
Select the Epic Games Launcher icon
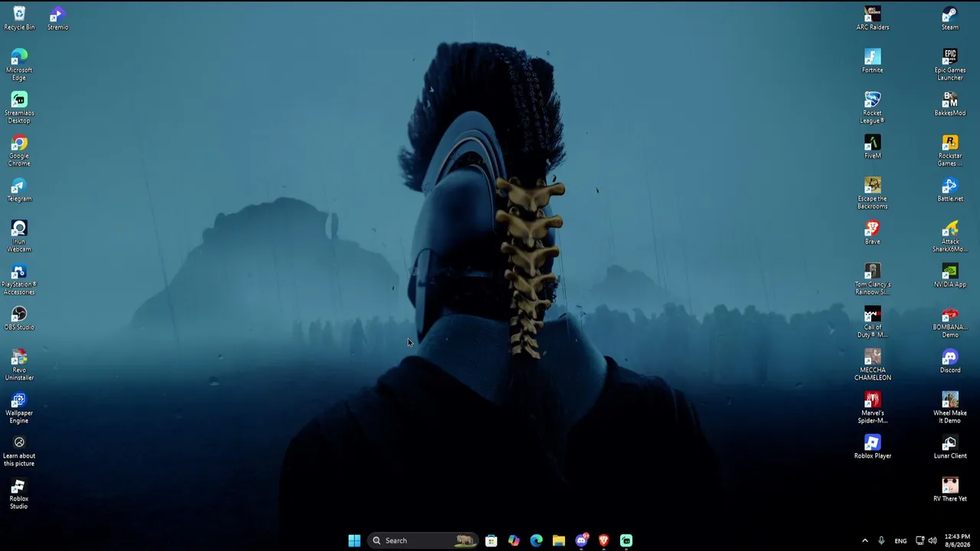coord(950,65)
